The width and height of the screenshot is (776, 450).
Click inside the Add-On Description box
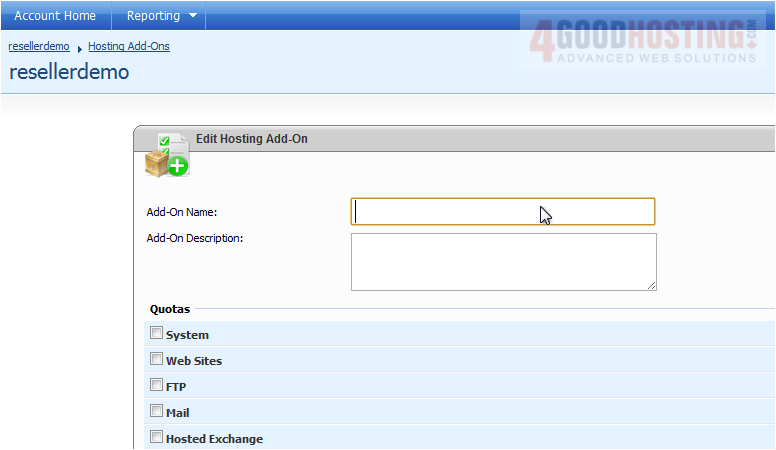[x=503, y=262]
